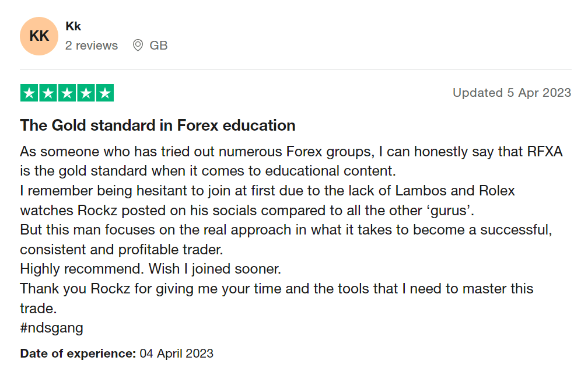Click the #ndsgang hashtag
The image size is (588, 371).
(x=51, y=328)
